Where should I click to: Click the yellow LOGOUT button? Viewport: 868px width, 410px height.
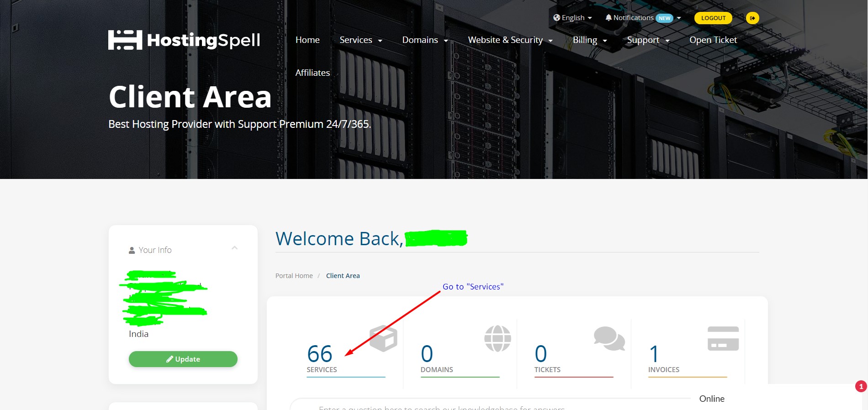pyautogui.click(x=713, y=18)
